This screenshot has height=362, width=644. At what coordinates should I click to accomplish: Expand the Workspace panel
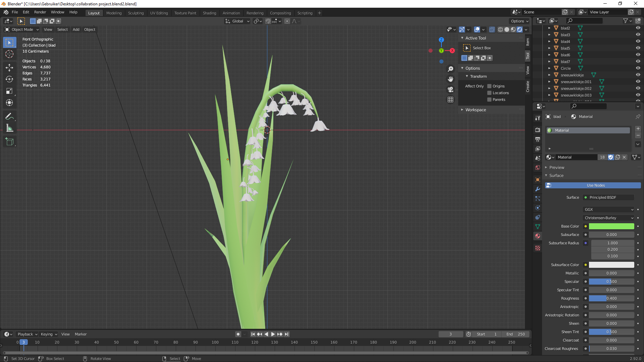click(x=475, y=110)
